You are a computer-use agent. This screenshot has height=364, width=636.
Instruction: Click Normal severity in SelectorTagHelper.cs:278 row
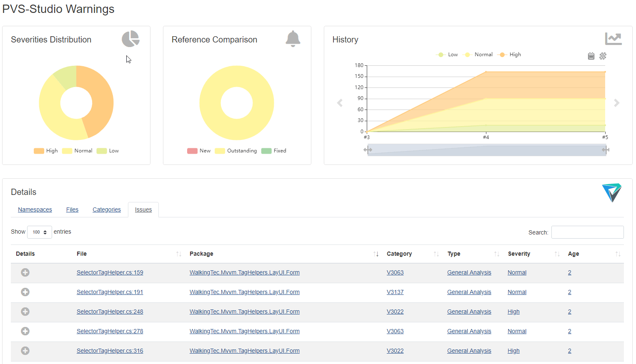(x=517, y=331)
